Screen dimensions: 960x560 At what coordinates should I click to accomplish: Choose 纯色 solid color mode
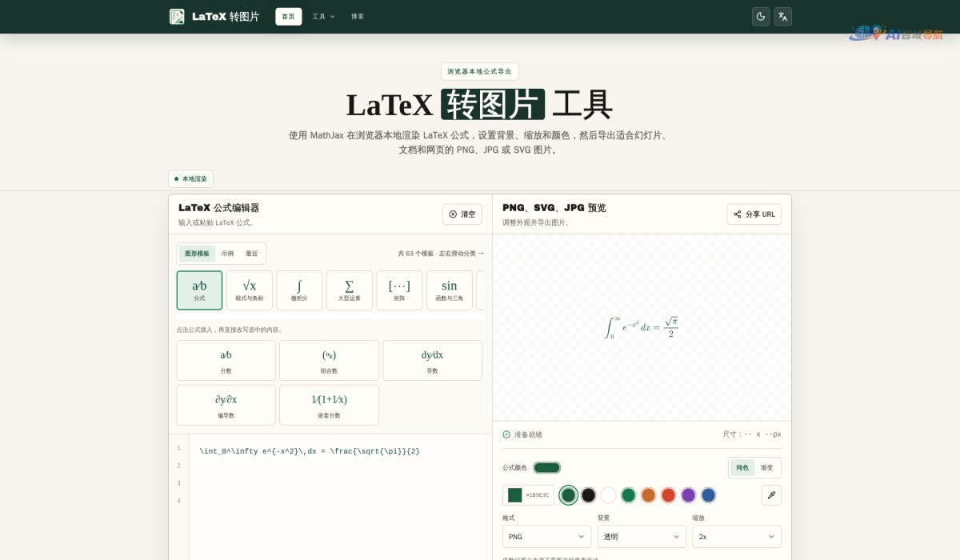coord(742,468)
